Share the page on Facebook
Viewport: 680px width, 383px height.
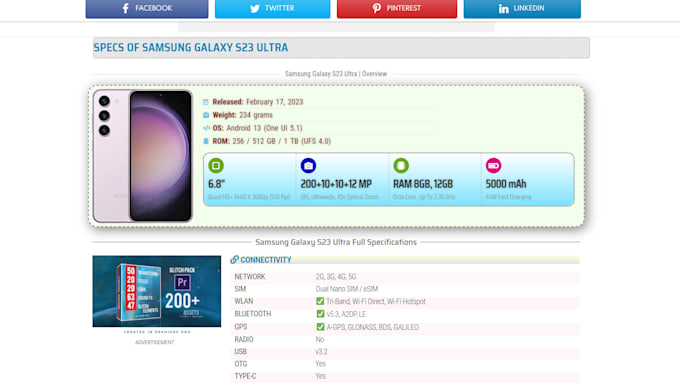point(147,9)
